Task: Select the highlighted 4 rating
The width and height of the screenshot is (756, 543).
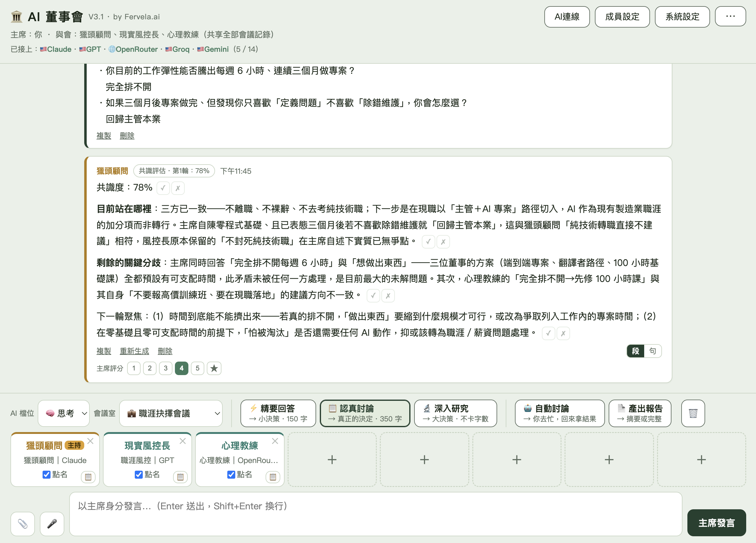Action: (181, 368)
